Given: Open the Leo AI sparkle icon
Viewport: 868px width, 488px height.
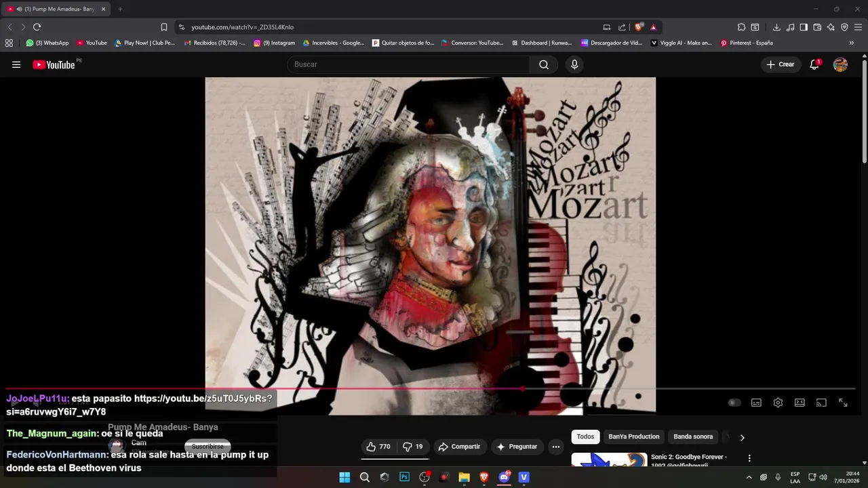Looking at the screenshot, I should [x=831, y=27].
